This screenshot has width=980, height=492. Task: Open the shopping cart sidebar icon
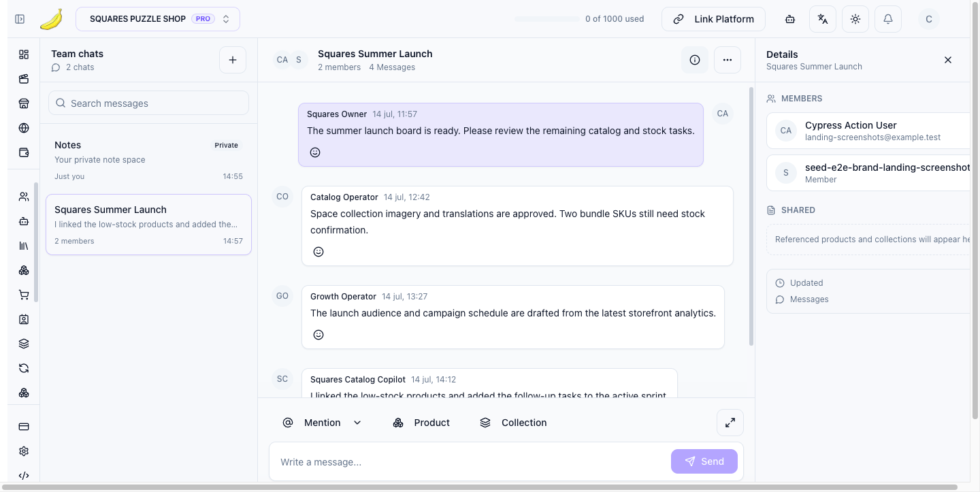click(x=24, y=295)
